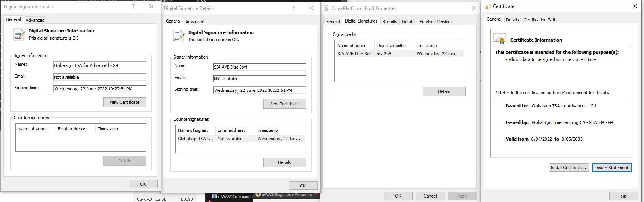The height and width of the screenshot is (202, 644).
Task: Click Cancel in CrossPlatformLib.dll Properties
Action: (430, 196)
